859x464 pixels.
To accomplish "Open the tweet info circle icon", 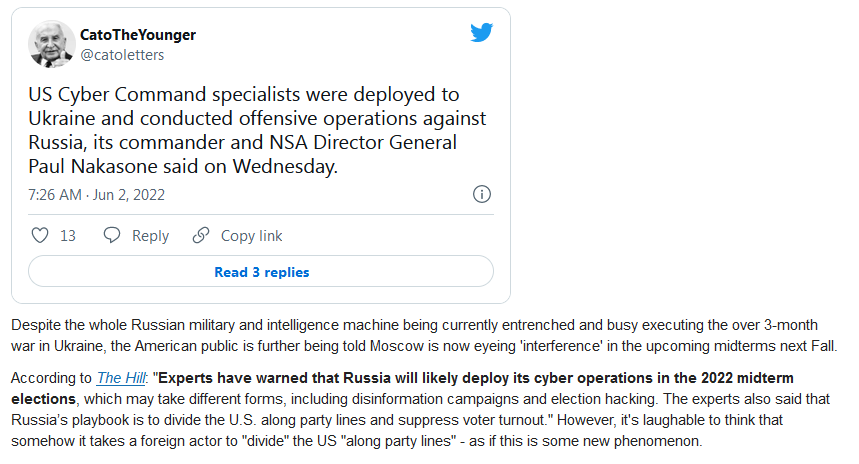I will [482, 194].
